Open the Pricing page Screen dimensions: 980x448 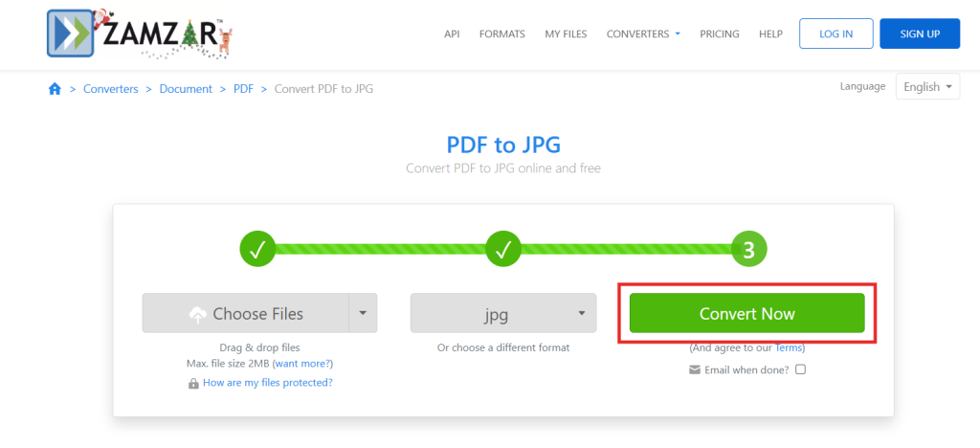(x=720, y=34)
